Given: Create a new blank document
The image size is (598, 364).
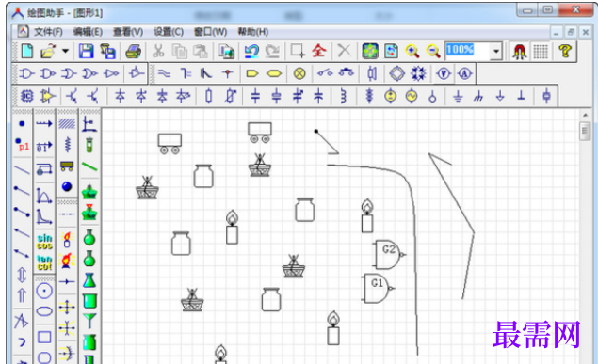Looking at the screenshot, I should [27, 51].
